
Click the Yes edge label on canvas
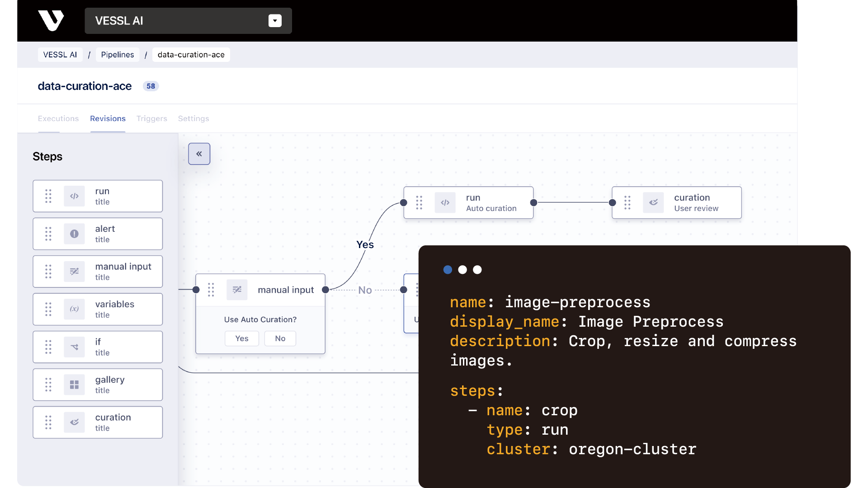(x=365, y=244)
